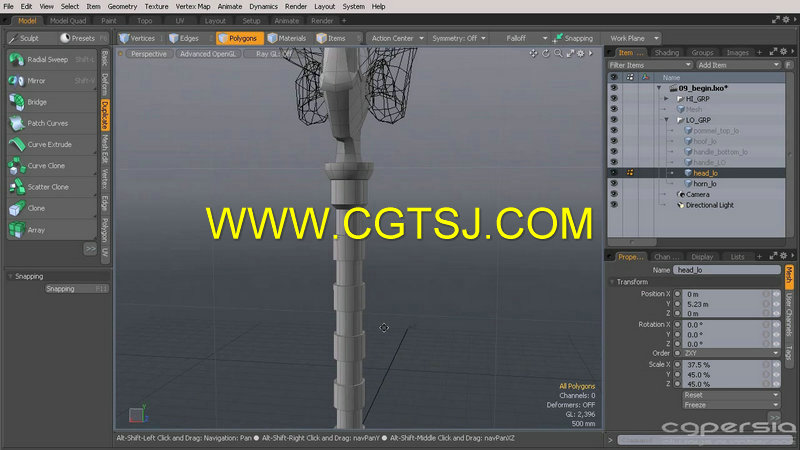The image size is (800, 450).
Task: Open the Shading tab
Action: point(667,53)
